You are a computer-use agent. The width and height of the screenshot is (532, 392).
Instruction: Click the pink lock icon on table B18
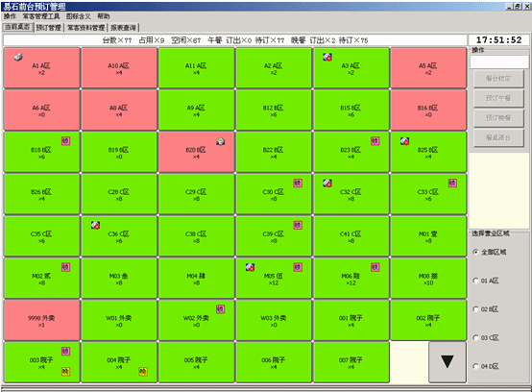[66, 141]
